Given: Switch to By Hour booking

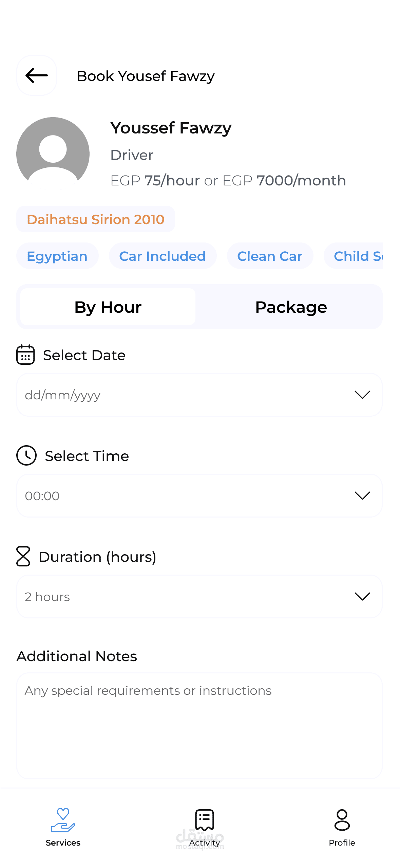Looking at the screenshot, I should coord(108,307).
